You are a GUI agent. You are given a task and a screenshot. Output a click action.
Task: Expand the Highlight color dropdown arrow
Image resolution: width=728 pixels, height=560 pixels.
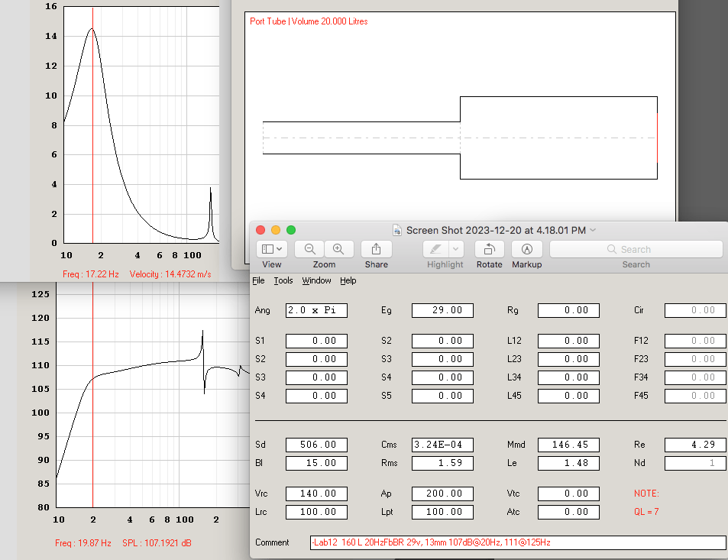coord(456,249)
